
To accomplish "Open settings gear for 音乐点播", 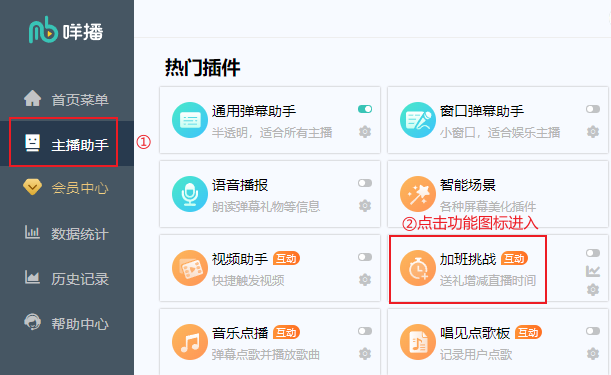I will tap(365, 354).
